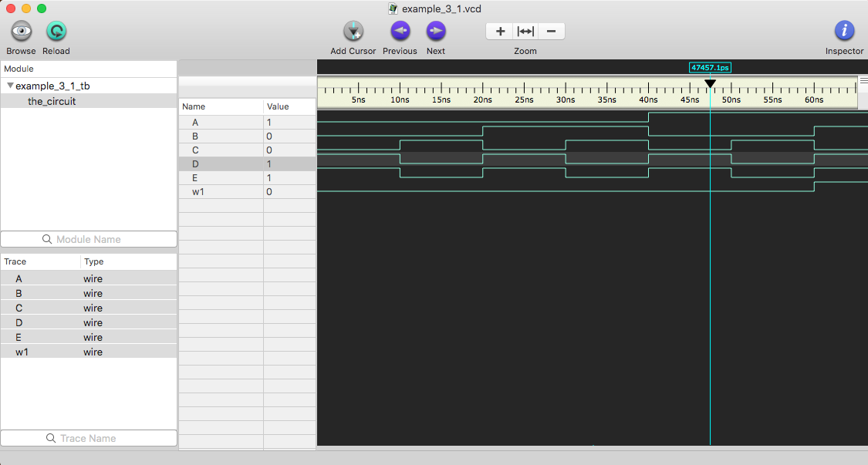The height and width of the screenshot is (465, 868).
Task: Click the vcd file icon in title bar
Action: click(393, 8)
